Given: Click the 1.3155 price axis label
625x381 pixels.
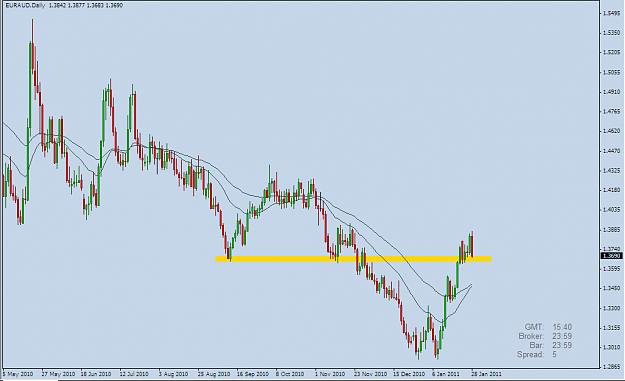Looking at the screenshot, I should coord(611,328).
